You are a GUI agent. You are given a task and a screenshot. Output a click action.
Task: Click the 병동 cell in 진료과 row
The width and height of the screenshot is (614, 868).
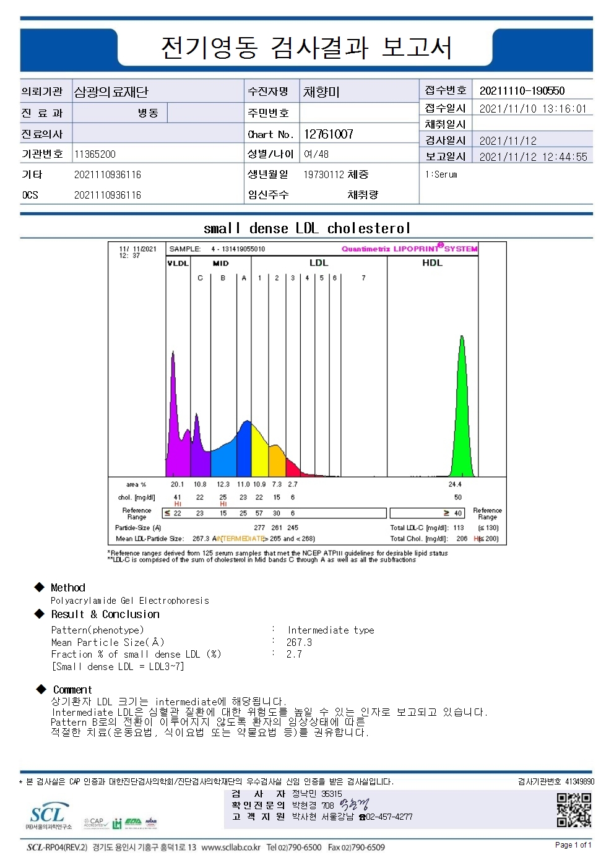[x=148, y=113]
